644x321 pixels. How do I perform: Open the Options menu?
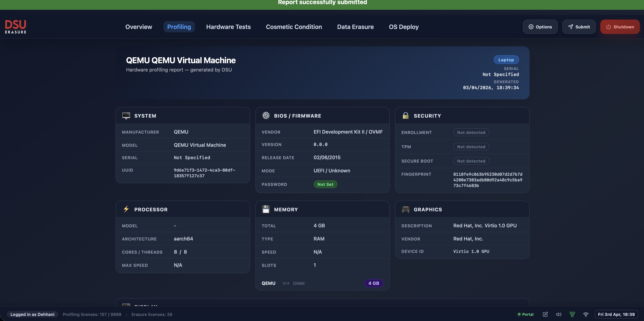coord(540,27)
